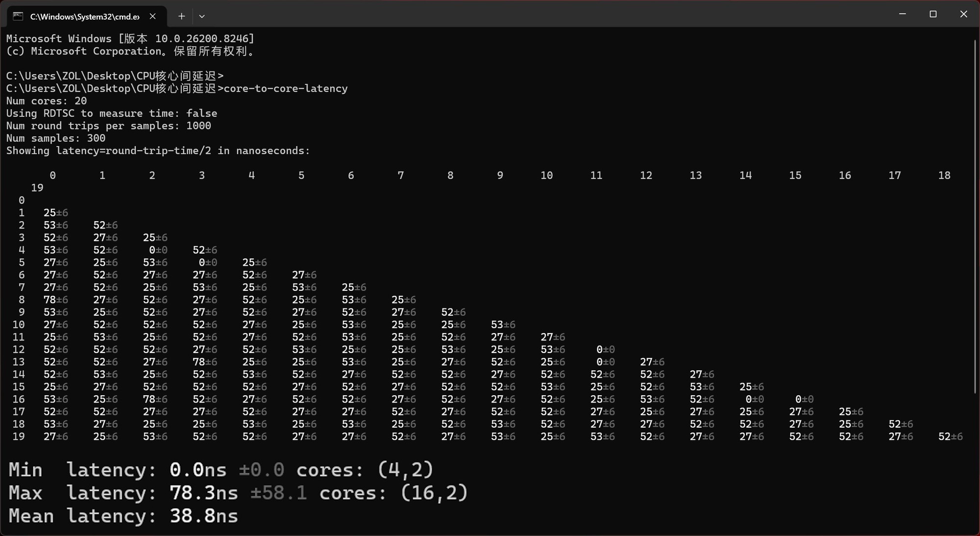980x536 pixels.
Task: Click the 'Num cores: 20' line
Action: tap(47, 101)
